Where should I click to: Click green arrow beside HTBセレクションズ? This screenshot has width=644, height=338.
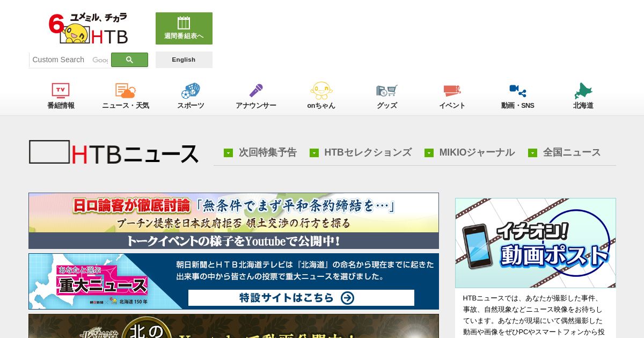click(x=314, y=153)
